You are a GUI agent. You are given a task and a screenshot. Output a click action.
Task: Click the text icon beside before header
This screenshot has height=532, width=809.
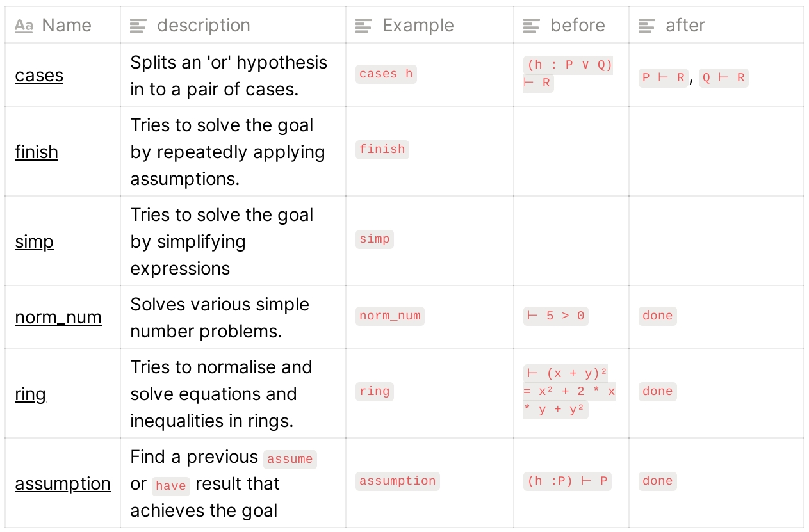(532, 26)
